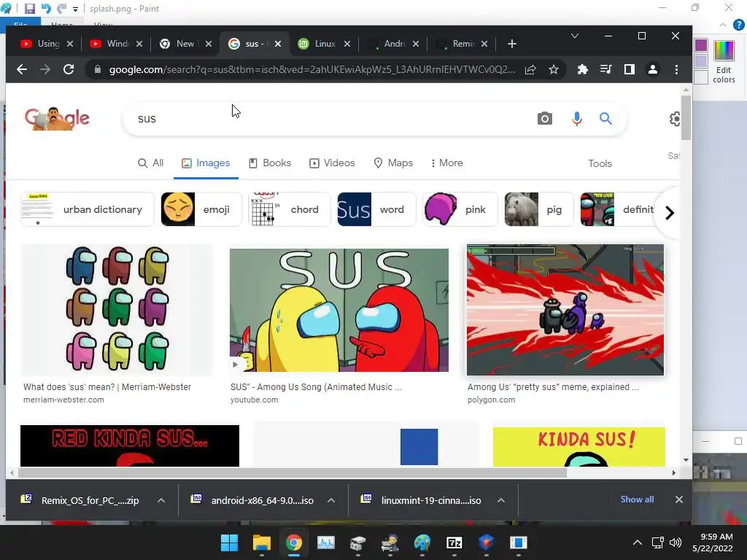Click the Paint redo icon
This screenshot has width=747, height=560.
coord(61,9)
